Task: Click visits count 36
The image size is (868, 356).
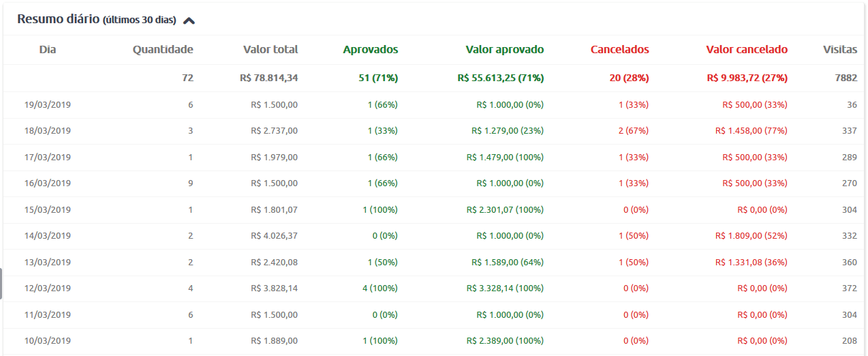Action: (852, 105)
